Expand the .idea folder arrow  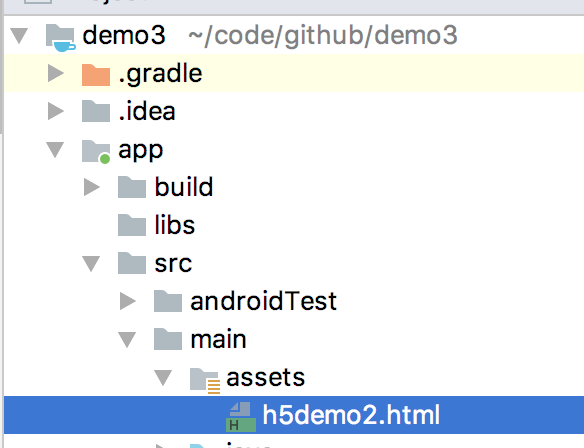[x=56, y=111]
